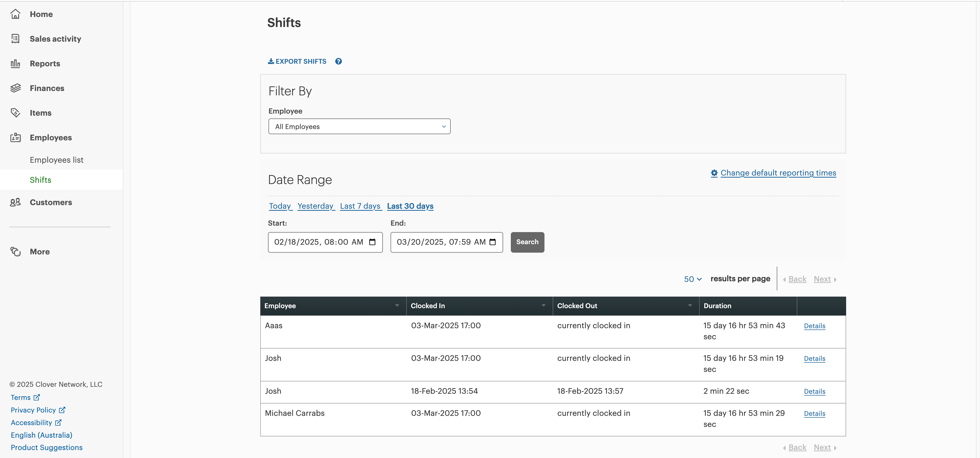The width and height of the screenshot is (980, 458).
Task: Open Sales activity via its receipt icon
Action: pyautogui.click(x=15, y=39)
